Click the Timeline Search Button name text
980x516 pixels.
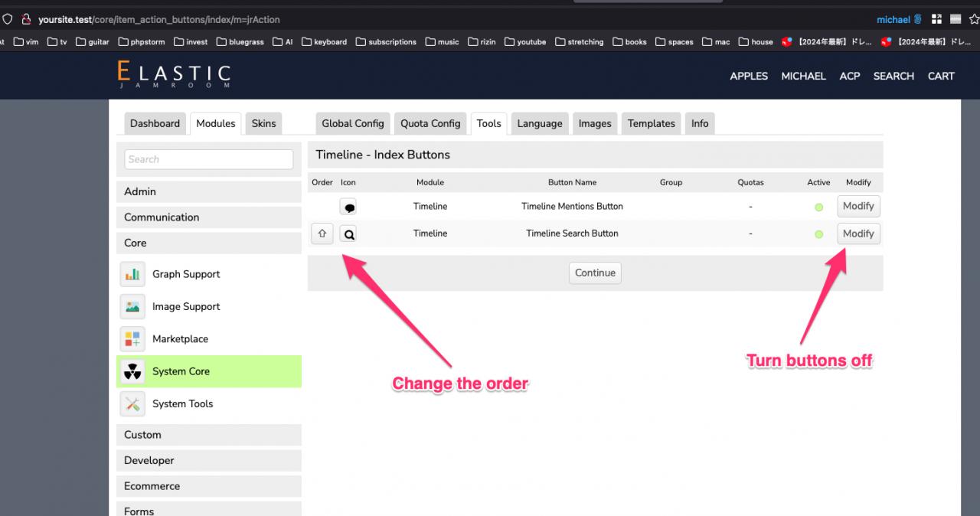pyautogui.click(x=572, y=234)
